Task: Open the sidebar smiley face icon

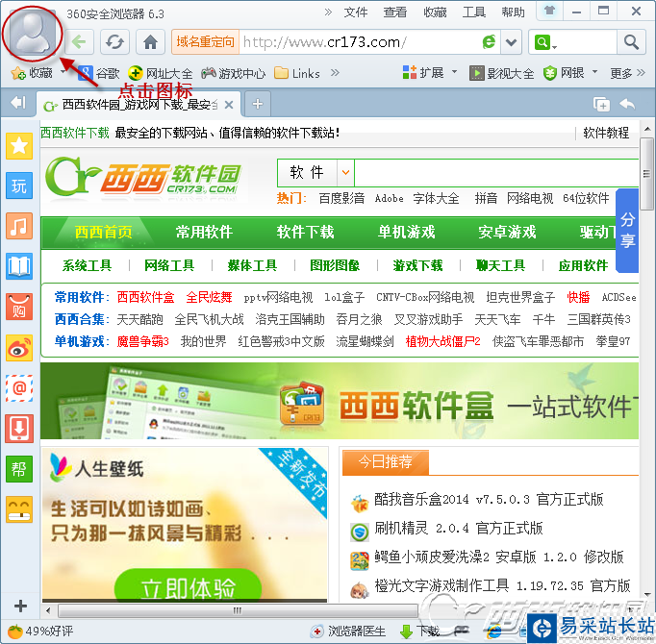Action: (x=19, y=509)
